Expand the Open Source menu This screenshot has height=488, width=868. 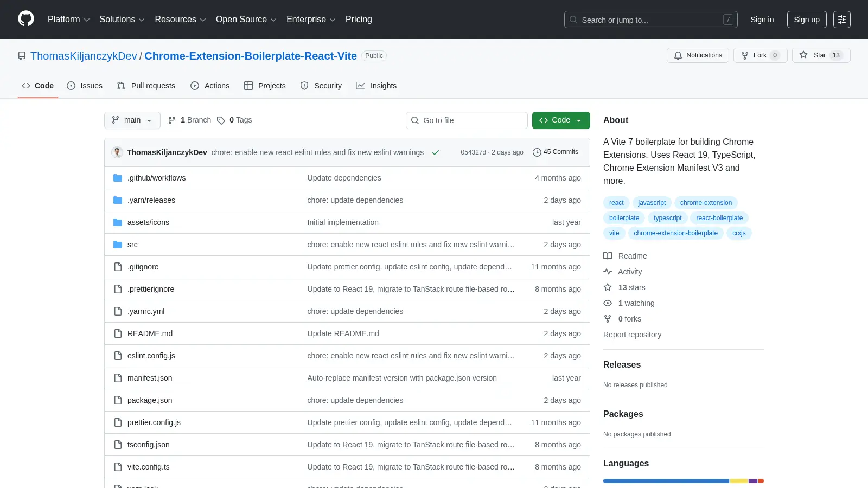click(x=246, y=20)
